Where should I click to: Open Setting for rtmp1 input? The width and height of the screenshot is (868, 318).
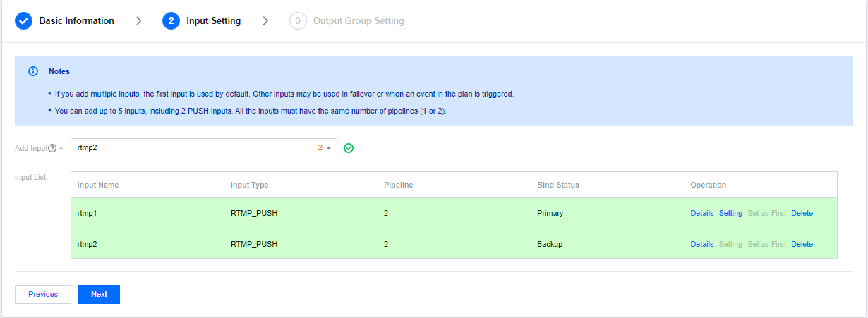730,213
